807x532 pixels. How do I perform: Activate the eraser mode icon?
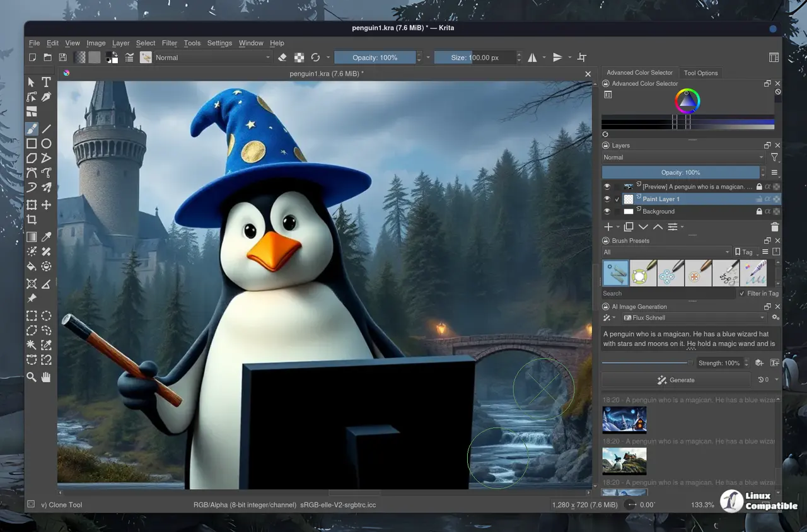tap(282, 57)
